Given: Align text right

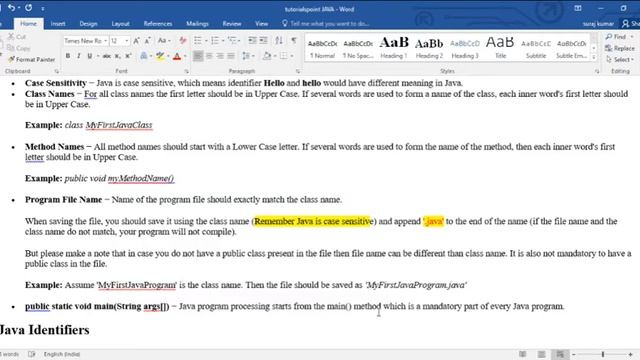Looking at the screenshot, I should point(220,56).
